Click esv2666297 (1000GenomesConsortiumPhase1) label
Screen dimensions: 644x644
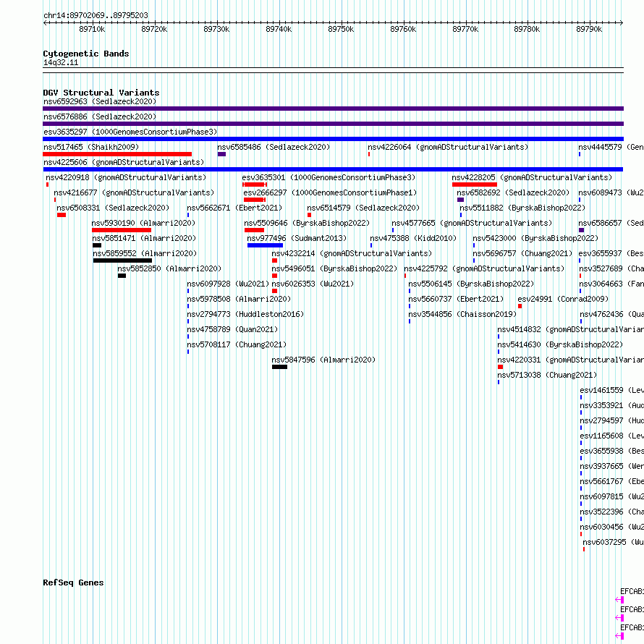pos(330,192)
